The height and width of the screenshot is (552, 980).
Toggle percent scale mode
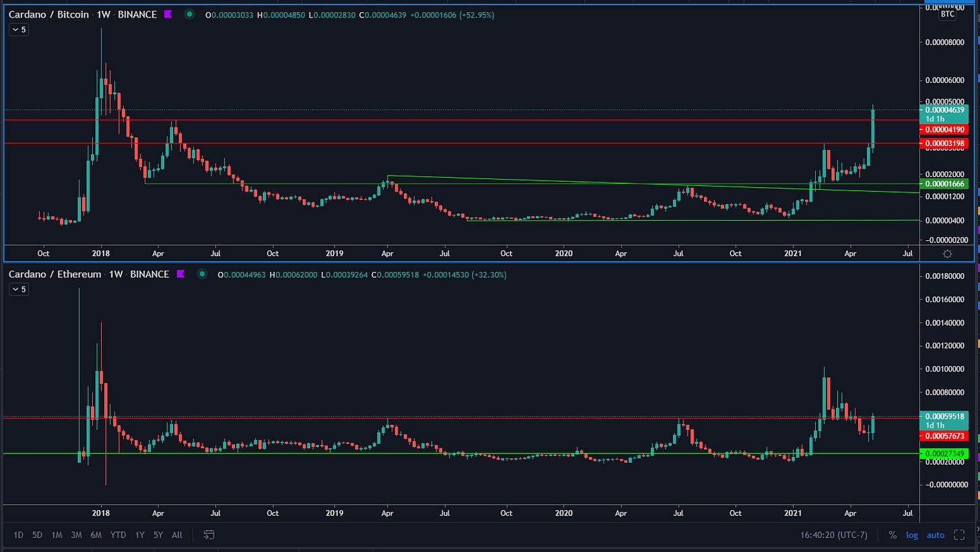pos(893,535)
